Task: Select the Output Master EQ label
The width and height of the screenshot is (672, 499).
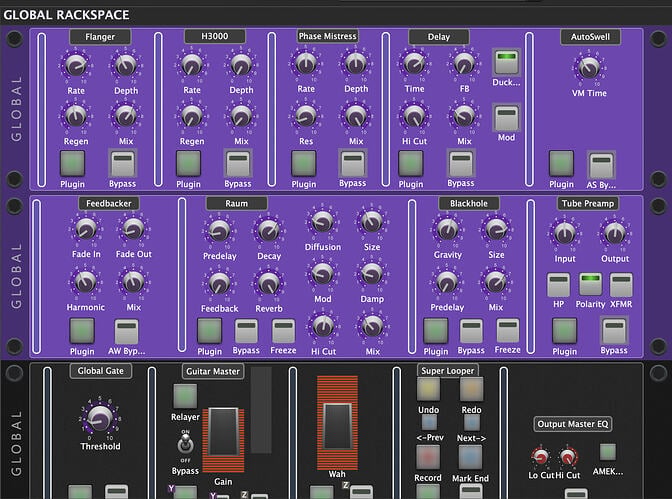Action: click(x=573, y=424)
